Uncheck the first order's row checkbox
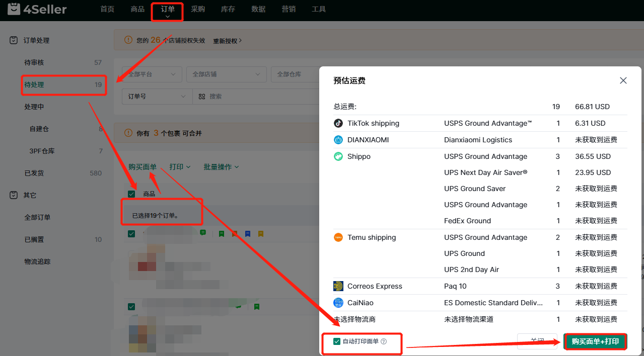This screenshot has width=644, height=356. pos(131,234)
